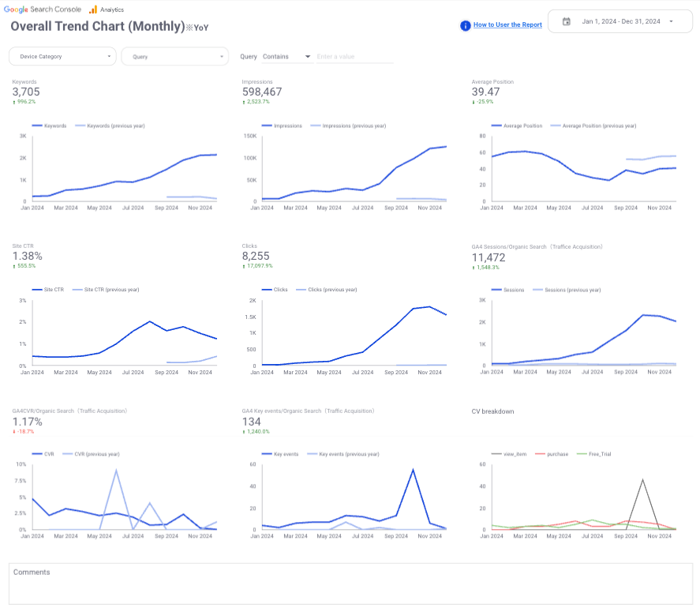Open the Device Category dropdown

pyautogui.click(x=63, y=57)
